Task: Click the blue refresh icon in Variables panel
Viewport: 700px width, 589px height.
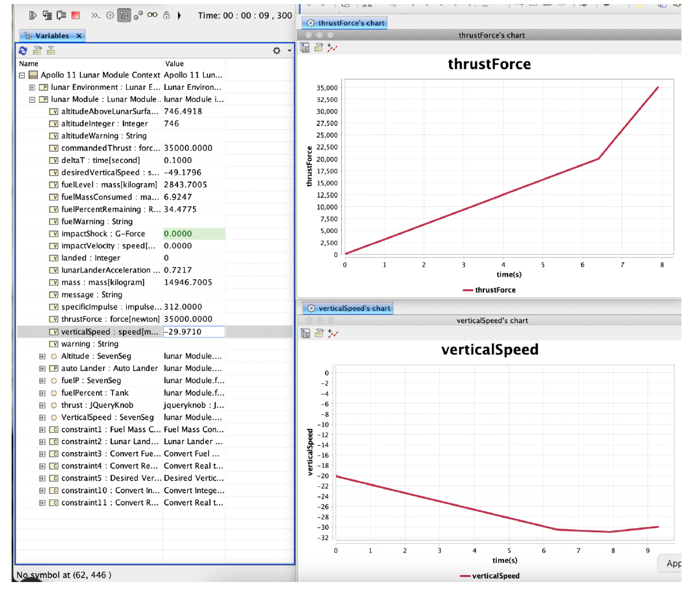Action: click(x=23, y=51)
